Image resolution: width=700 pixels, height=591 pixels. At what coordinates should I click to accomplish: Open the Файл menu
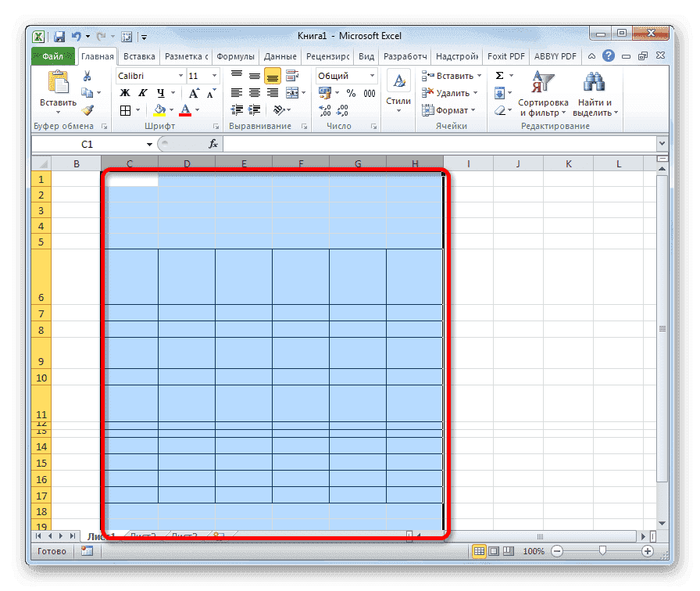tap(52, 56)
